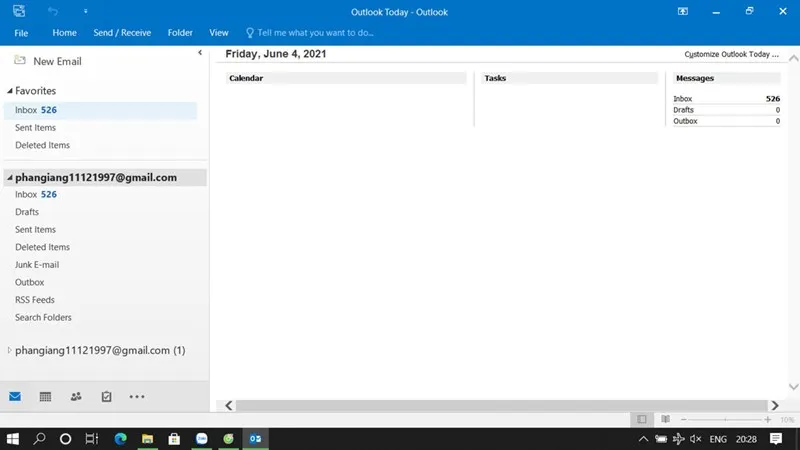Screen dimensions: 800x450
Task: Open the Windows Start menu
Action: coord(13,439)
